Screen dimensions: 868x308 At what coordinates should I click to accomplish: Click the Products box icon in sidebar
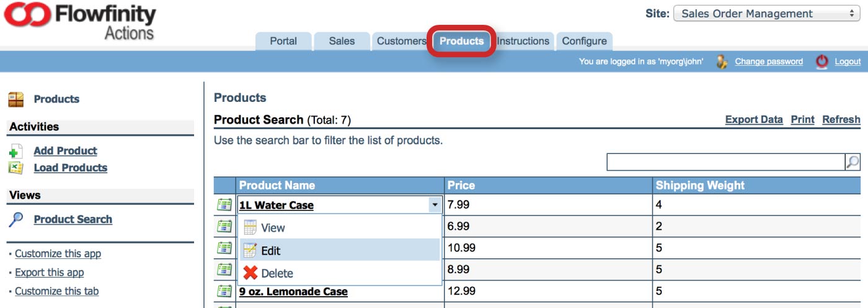pos(16,99)
